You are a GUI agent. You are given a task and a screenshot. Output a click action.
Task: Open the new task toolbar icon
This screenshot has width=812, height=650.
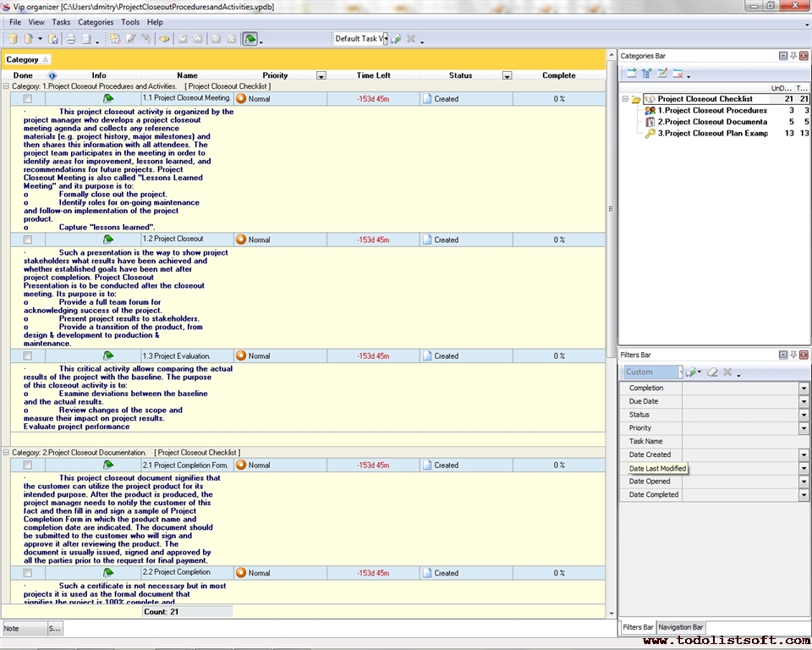tap(114, 38)
